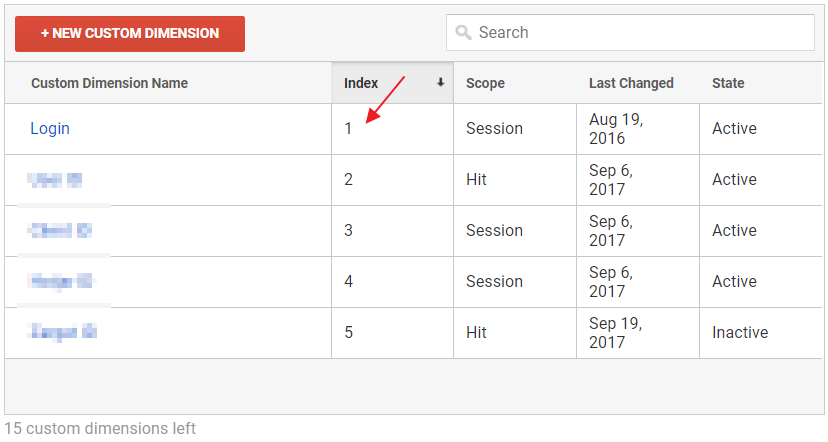This screenshot has height=442, width=828.
Task: Click the Aug 19, 2016 date cell
Action: pos(615,129)
